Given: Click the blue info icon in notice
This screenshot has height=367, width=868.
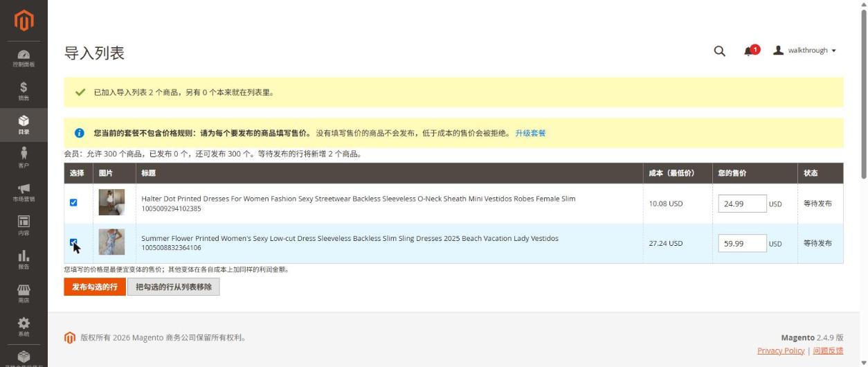Looking at the screenshot, I should tap(80, 133).
